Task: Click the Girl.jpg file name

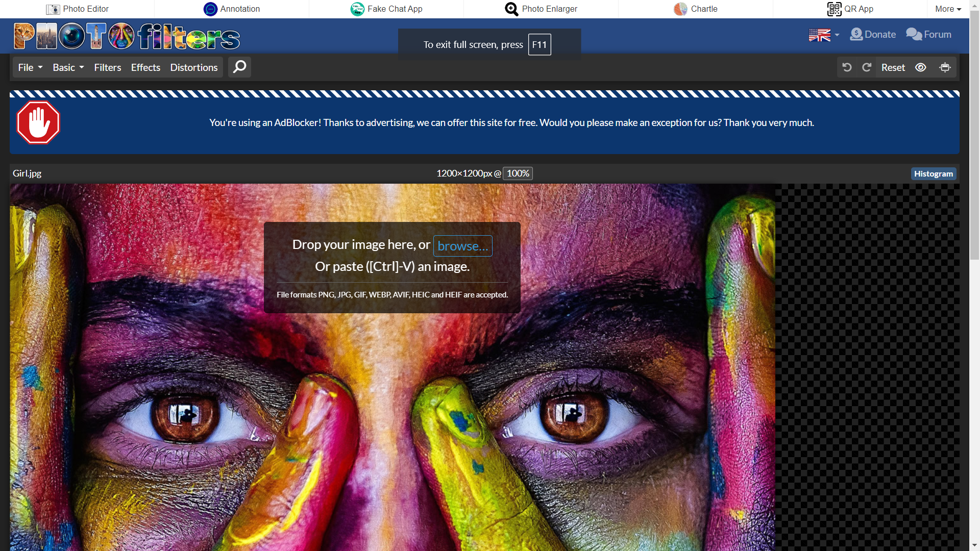Action: (x=27, y=173)
